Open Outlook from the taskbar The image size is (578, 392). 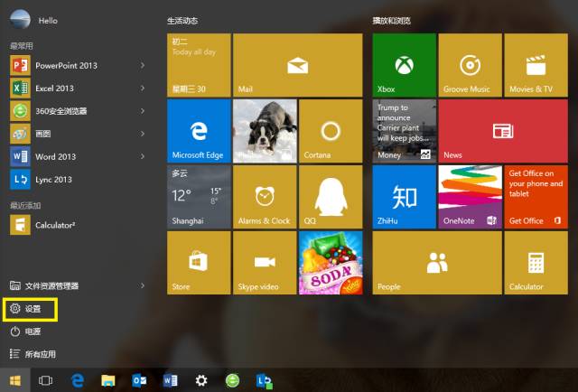point(139,380)
